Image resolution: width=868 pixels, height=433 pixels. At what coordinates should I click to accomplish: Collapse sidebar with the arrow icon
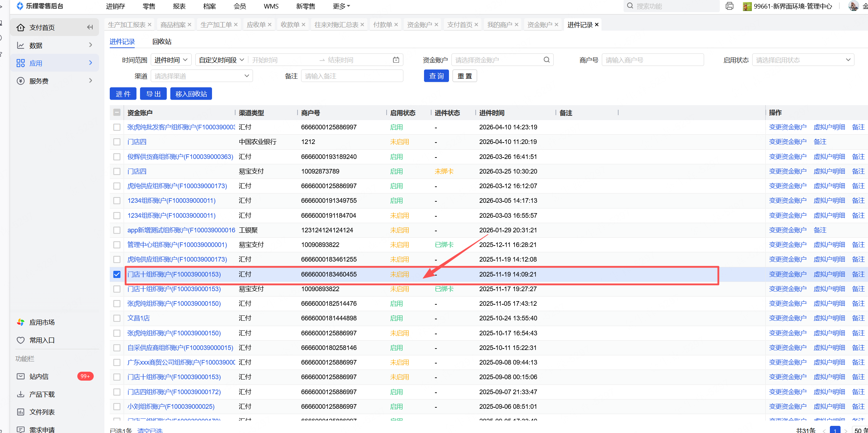(x=90, y=27)
